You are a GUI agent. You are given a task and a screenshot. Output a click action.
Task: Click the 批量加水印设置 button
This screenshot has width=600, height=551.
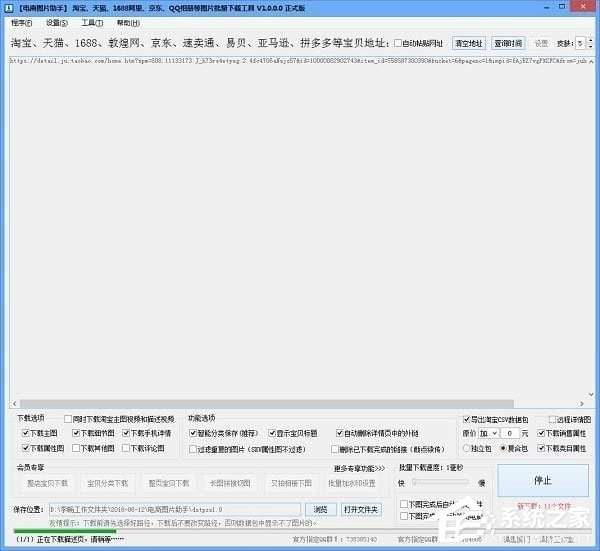352,484
